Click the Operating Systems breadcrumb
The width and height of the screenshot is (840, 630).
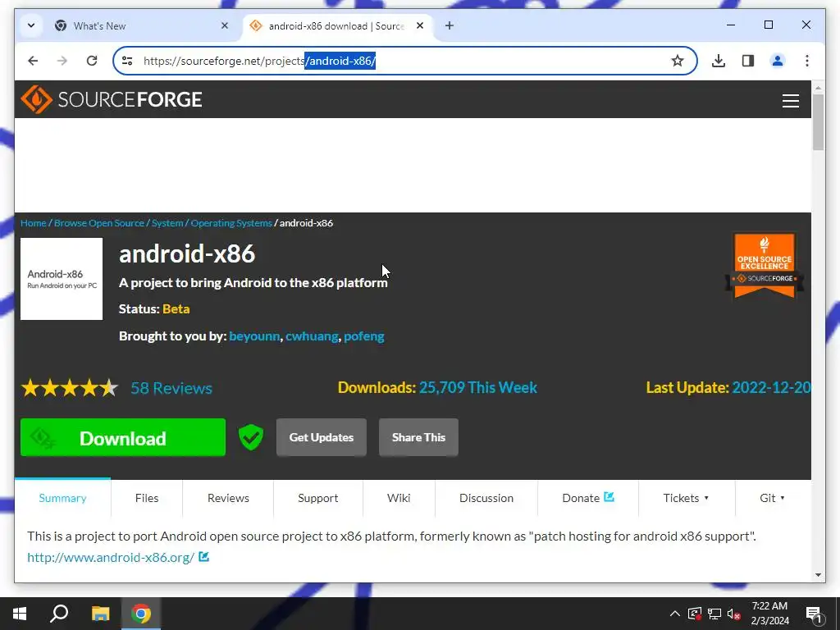tap(231, 223)
